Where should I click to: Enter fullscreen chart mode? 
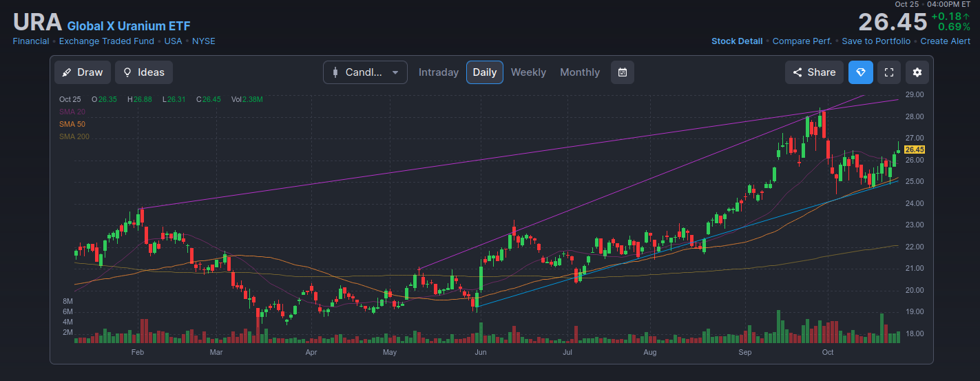coord(889,72)
